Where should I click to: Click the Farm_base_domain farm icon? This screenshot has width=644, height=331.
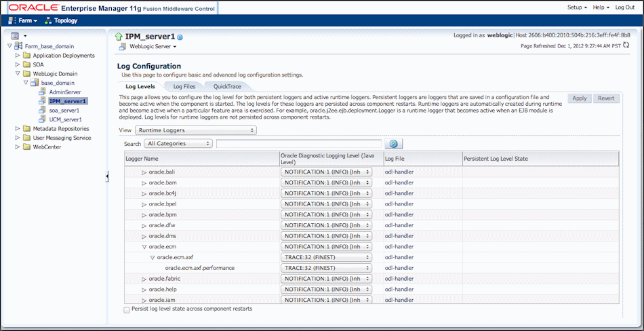pyautogui.click(x=19, y=46)
